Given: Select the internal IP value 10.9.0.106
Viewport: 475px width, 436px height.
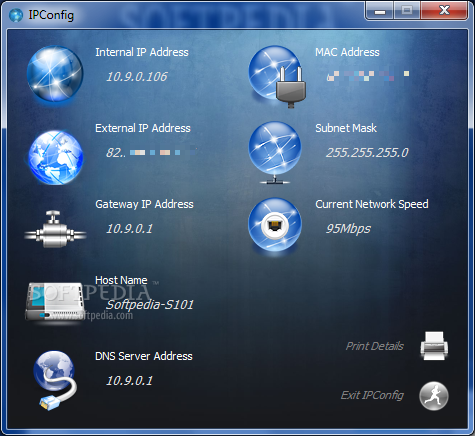Looking at the screenshot, I should pos(136,77).
